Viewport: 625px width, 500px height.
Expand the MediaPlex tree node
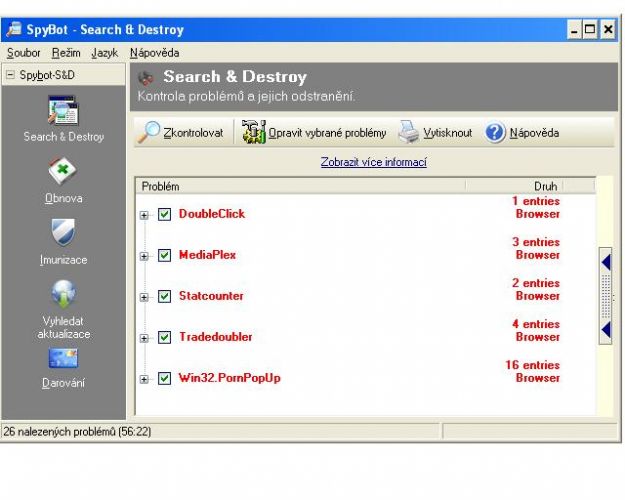click(x=144, y=256)
